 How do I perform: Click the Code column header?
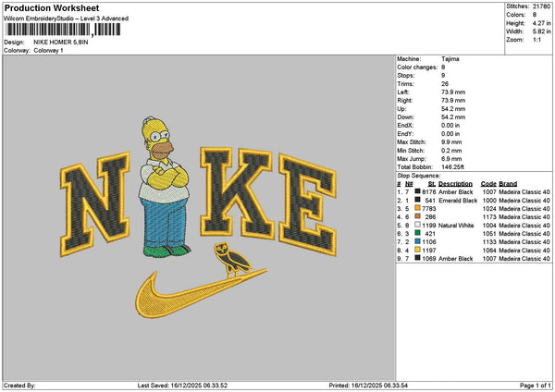(488, 184)
